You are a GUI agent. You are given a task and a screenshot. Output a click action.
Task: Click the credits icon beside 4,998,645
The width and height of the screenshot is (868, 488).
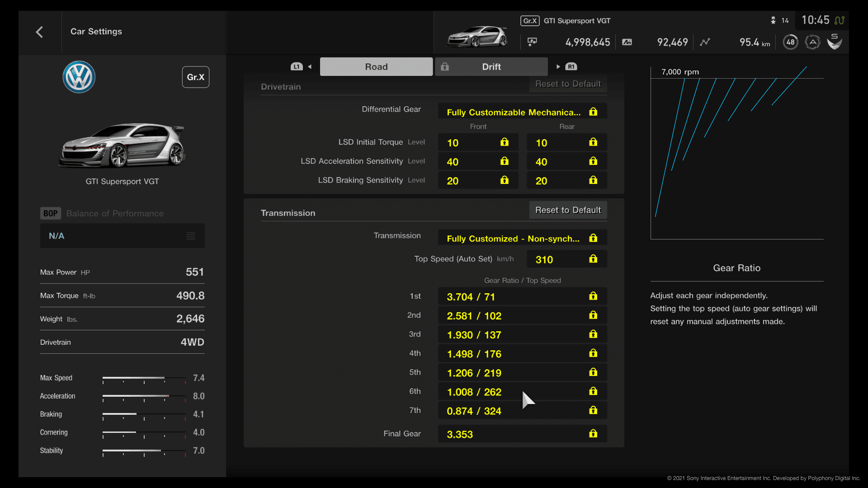point(532,42)
